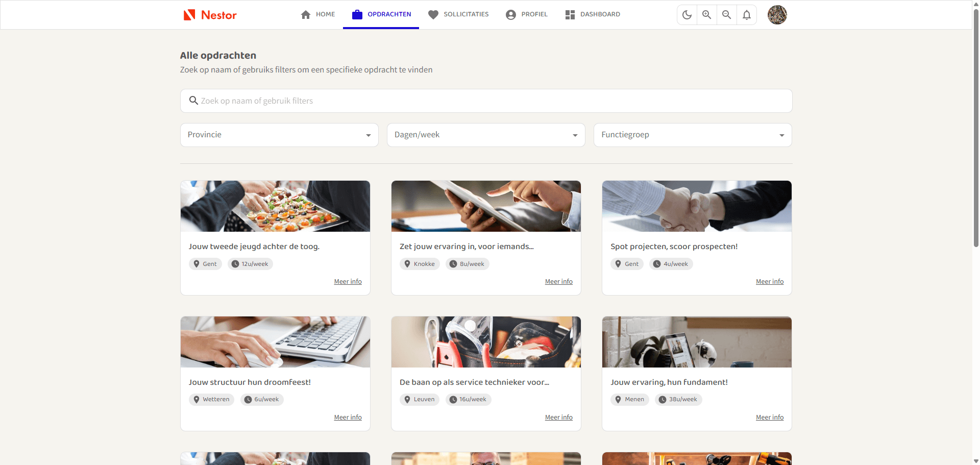Click the handshake image thumbnail
Screen dimensions: 980x465
click(x=697, y=206)
